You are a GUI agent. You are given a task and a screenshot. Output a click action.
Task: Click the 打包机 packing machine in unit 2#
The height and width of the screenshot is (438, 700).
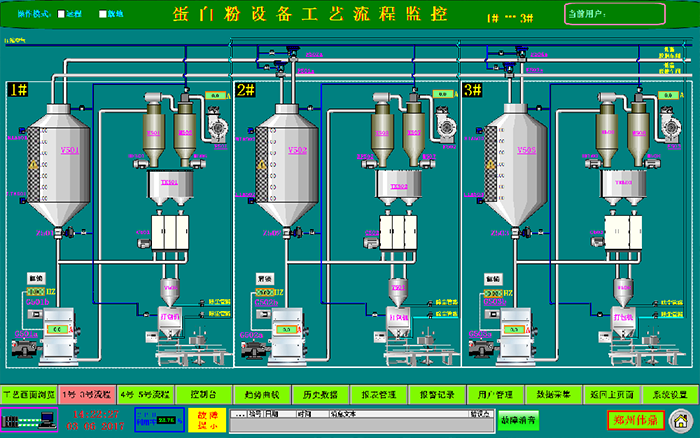(x=398, y=321)
